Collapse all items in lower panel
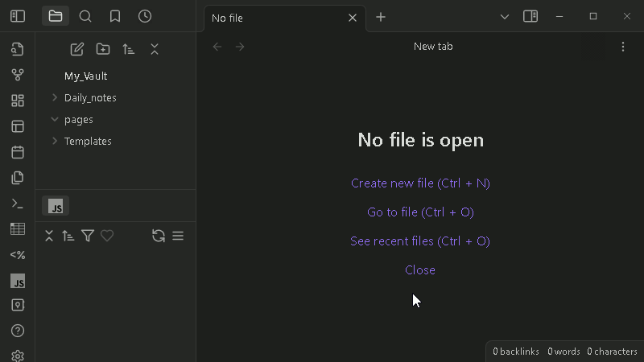 [49, 236]
